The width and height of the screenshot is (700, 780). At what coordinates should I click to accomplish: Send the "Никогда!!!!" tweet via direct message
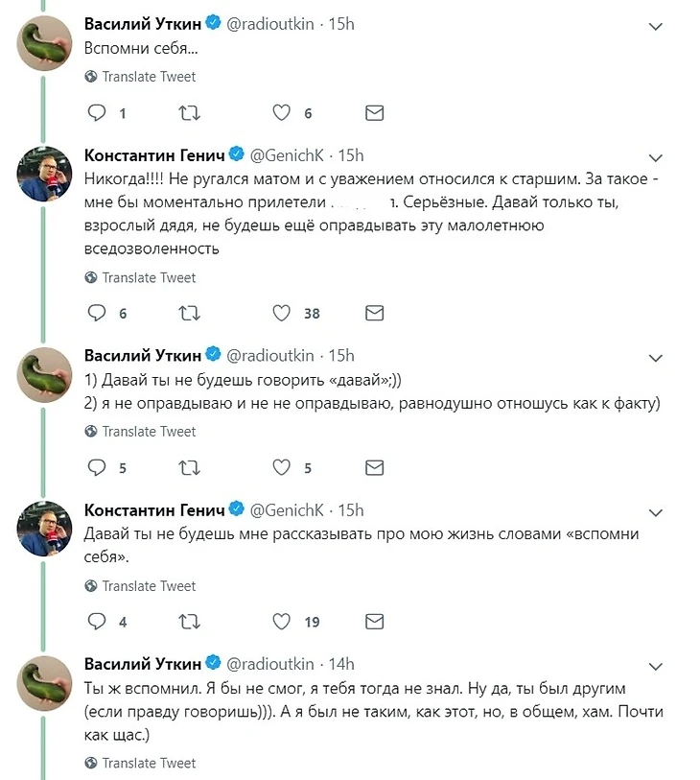pos(375,313)
